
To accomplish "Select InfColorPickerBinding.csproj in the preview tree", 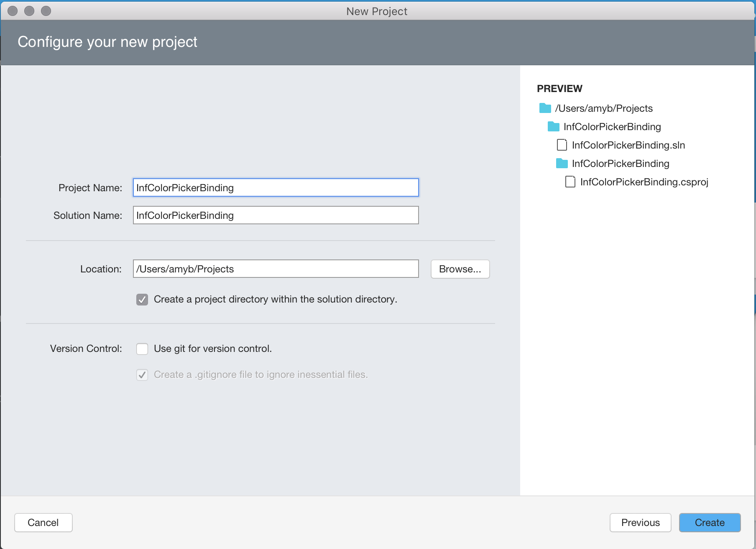I will (644, 182).
